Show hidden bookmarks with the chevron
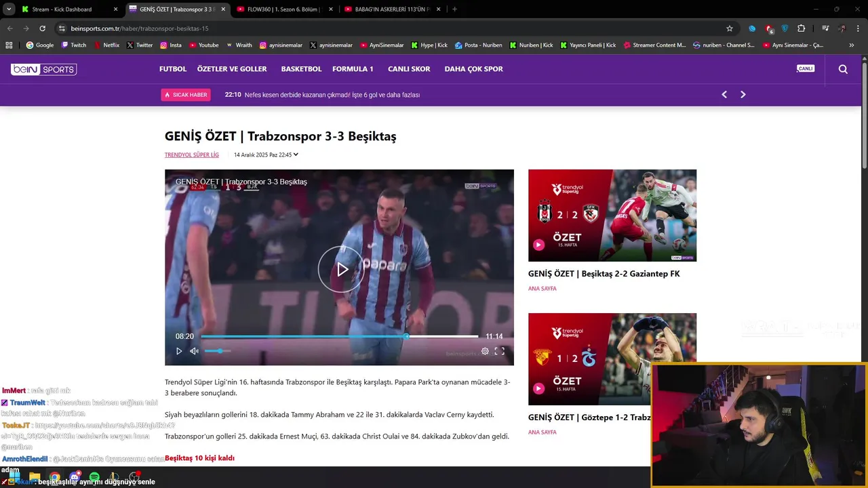 click(x=852, y=45)
